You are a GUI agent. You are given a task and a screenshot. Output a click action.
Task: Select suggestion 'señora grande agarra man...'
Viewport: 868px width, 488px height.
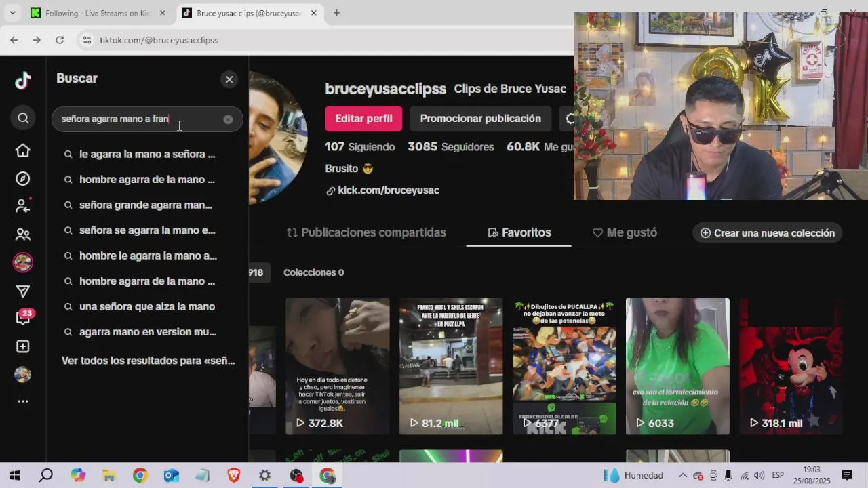coord(147,205)
